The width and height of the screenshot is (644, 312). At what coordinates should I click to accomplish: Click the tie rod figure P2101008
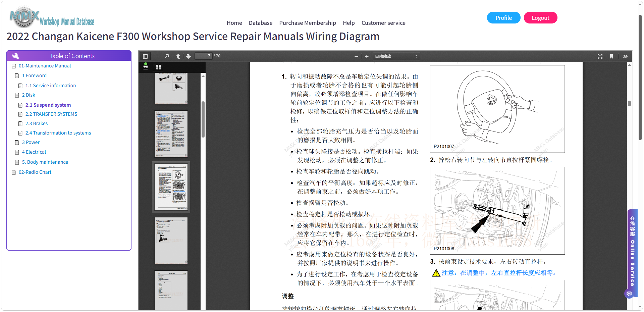click(497, 210)
